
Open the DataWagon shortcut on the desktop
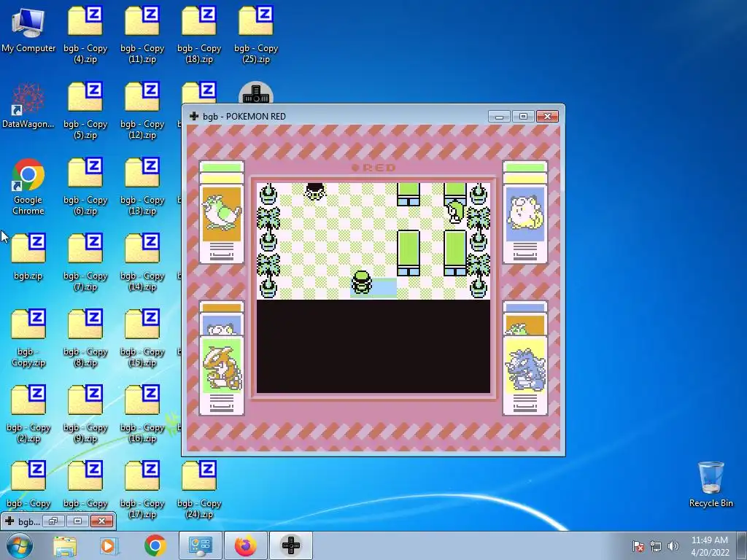(x=28, y=105)
